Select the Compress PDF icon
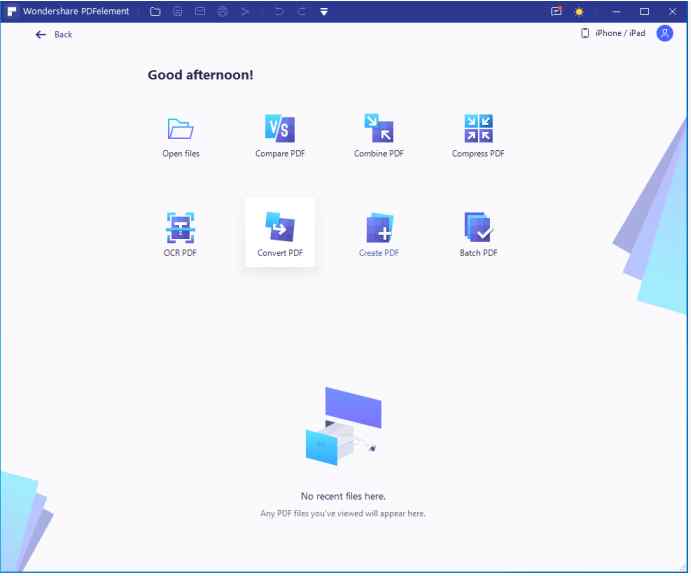Image resolution: width=691 pixels, height=576 pixels. click(x=478, y=129)
